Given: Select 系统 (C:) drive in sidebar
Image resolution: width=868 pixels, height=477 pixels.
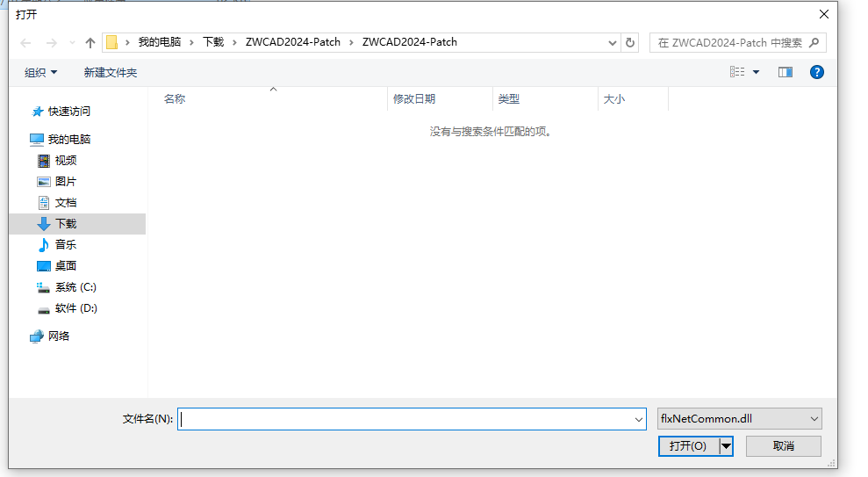Looking at the screenshot, I should click(75, 287).
